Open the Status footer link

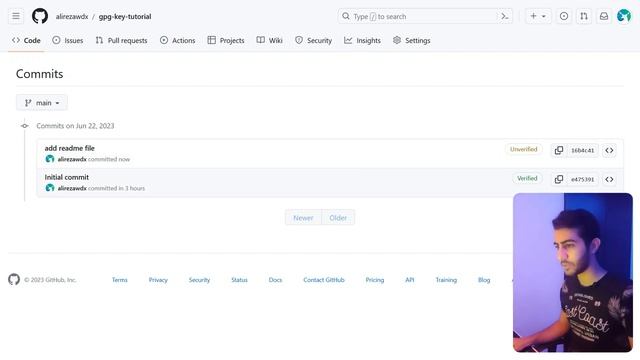239,280
